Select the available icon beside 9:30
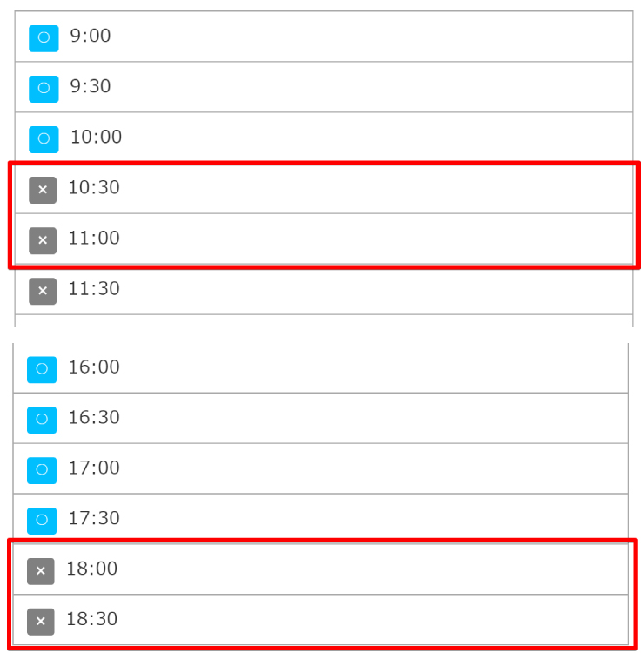This screenshot has height=653, width=644. (x=44, y=89)
